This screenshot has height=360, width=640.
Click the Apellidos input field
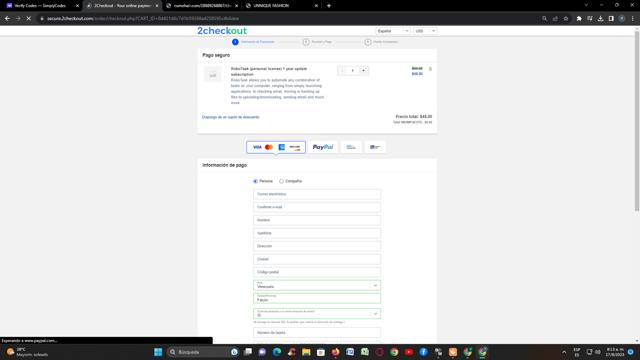(x=317, y=233)
